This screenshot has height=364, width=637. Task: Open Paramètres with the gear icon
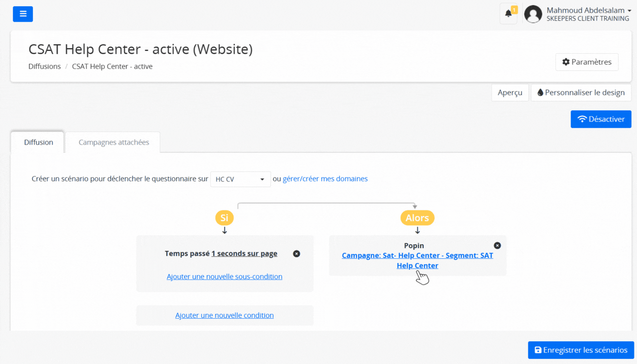(x=586, y=62)
